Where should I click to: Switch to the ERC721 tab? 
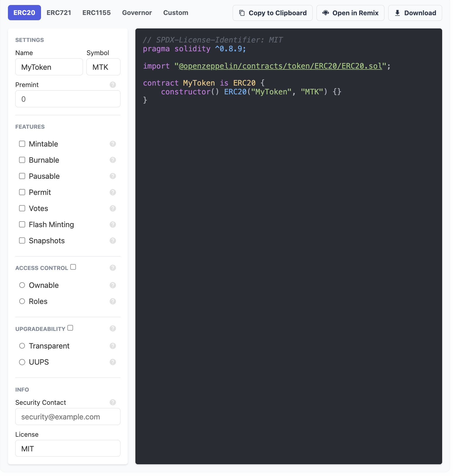(x=59, y=13)
